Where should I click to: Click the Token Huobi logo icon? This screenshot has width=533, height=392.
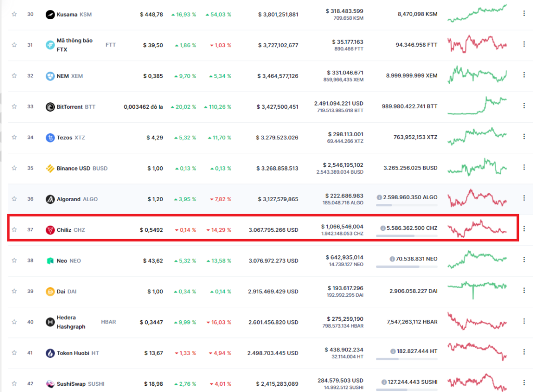pyautogui.click(x=50, y=354)
